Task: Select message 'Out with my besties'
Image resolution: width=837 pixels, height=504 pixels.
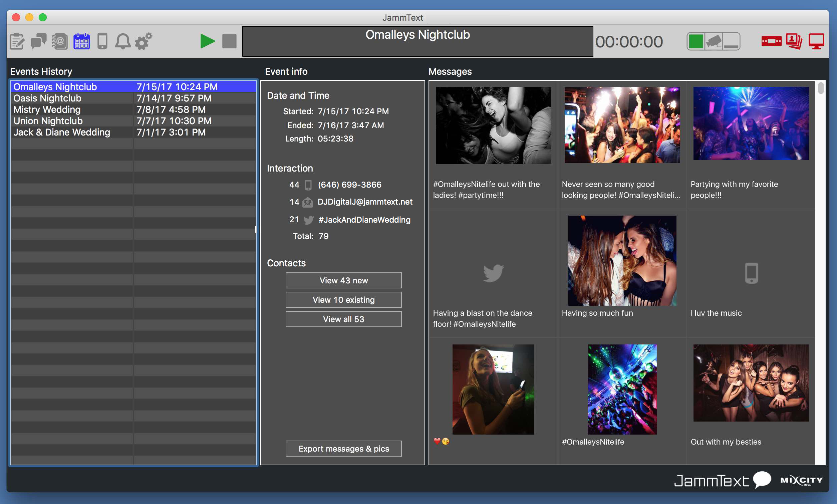Action: click(x=726, y=442)
